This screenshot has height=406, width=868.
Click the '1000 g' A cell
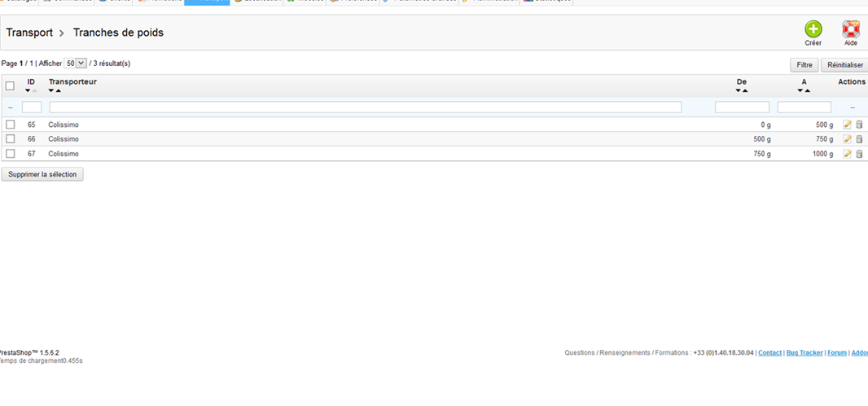pyautogui.click(x=822, y=154)
